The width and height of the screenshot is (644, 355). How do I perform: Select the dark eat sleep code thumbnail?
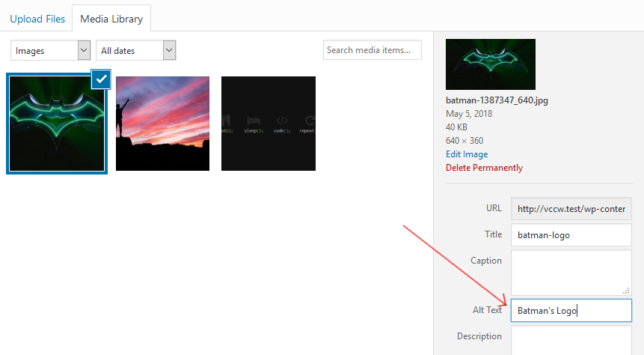pos(269,124)
